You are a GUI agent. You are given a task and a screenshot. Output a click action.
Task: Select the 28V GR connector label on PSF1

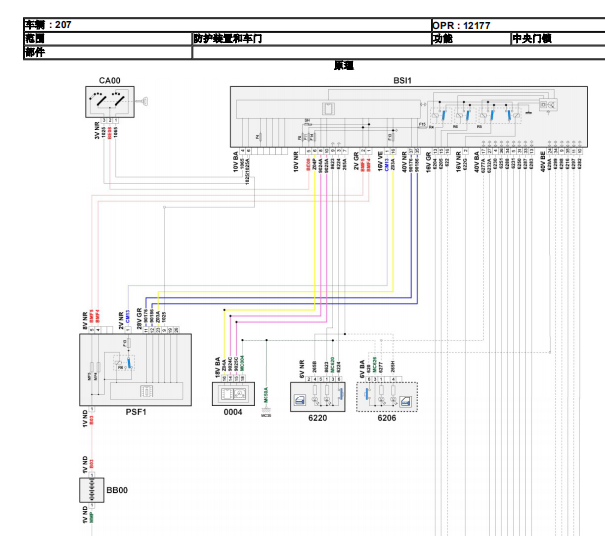click(139, 319)
